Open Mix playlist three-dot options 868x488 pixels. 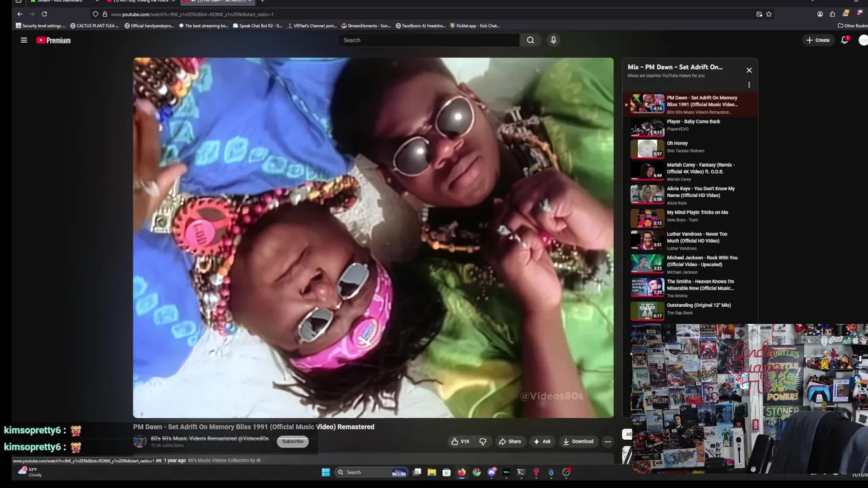point(749,85)
